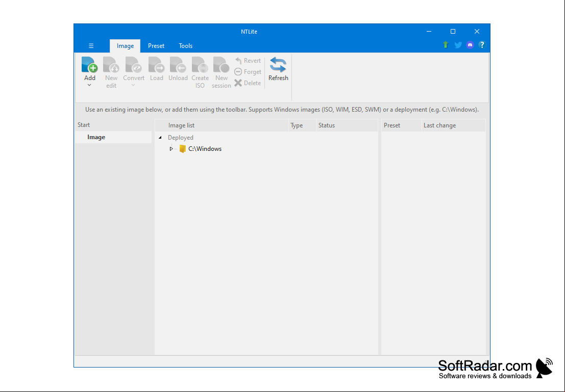Open the Discord icon
The width and height of the screenshot is (565, 392).
coord(470,45)
